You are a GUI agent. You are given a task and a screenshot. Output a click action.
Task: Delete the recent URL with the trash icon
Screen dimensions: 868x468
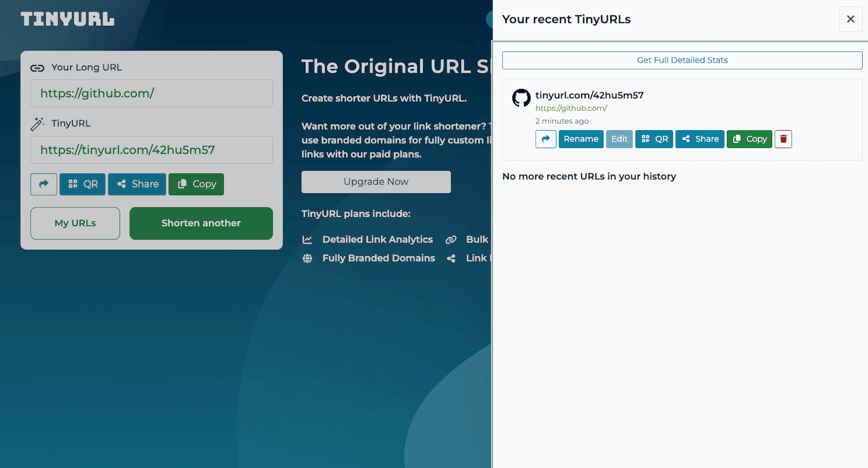point(783,139)
